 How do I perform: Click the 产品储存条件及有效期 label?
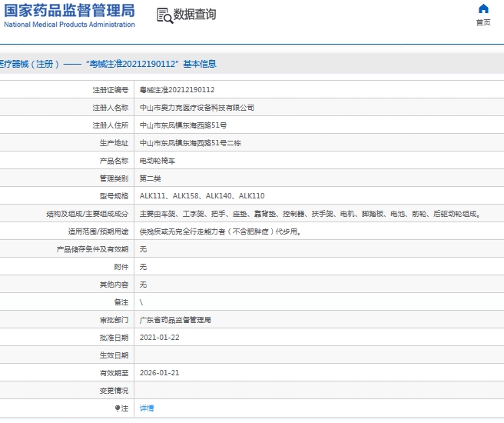click(x=92, y=249)
